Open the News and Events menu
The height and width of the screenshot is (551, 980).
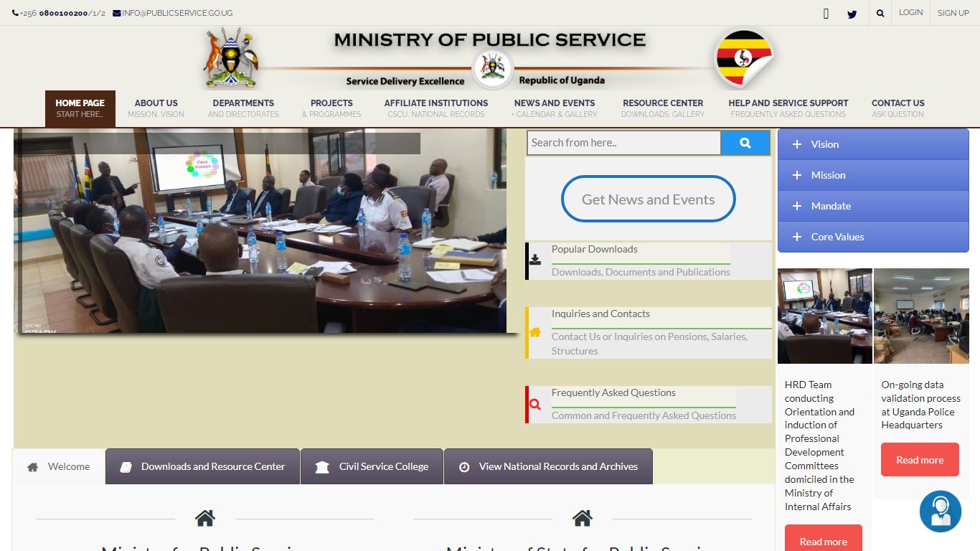[555, 108]
